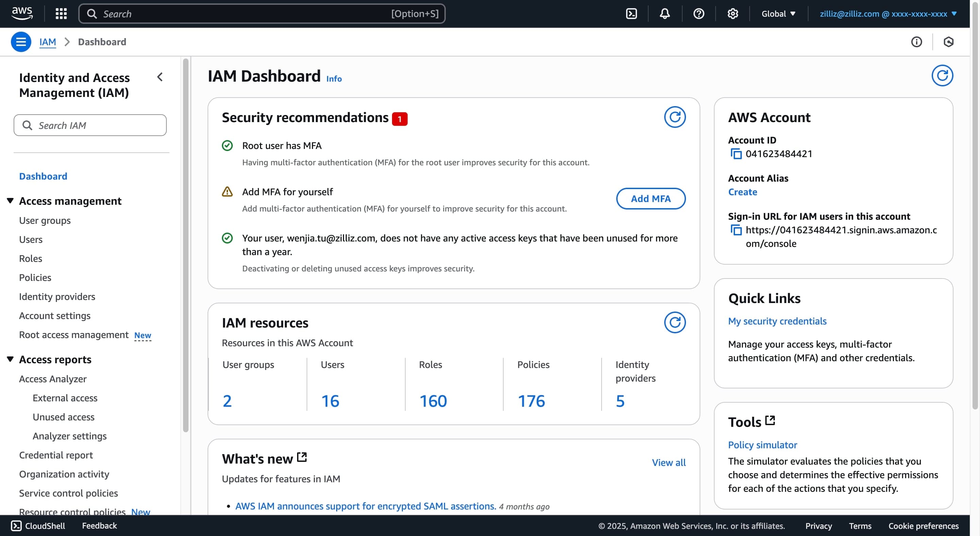Open the 16 Users count

coord(330,401)
